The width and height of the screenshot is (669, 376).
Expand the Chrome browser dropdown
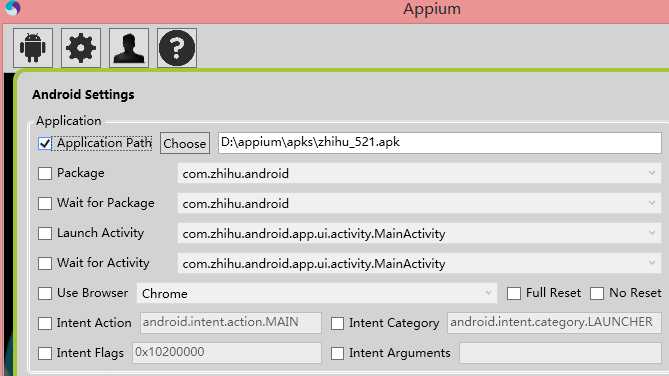[x=317, y=293]
